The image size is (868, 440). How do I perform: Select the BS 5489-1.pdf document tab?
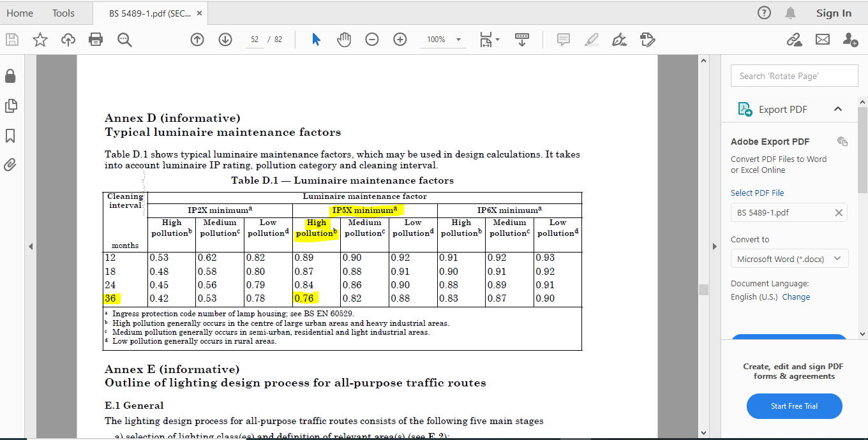click(x=150, y=13)
